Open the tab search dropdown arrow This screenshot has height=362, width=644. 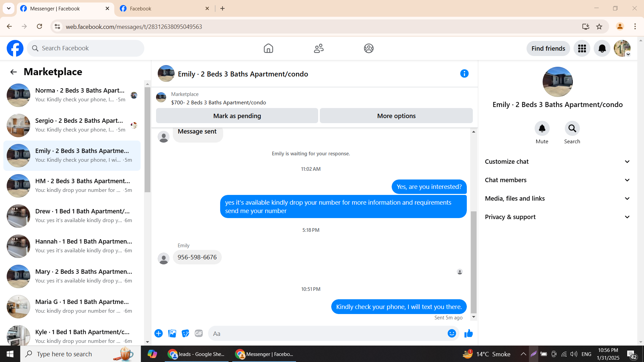click(9, 8)
